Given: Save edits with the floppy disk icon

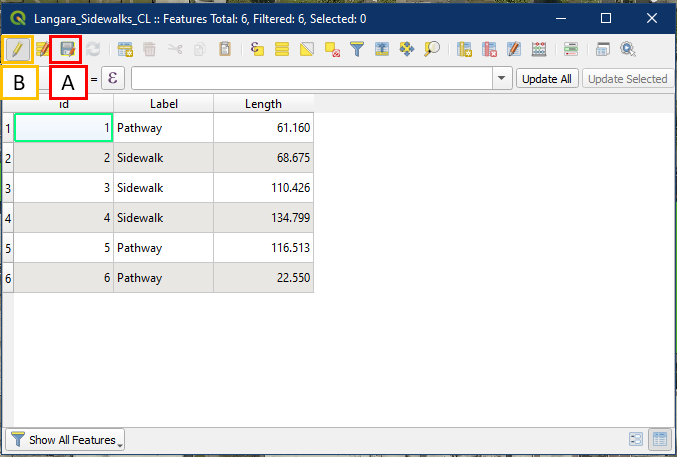Looking at the screenshot, I should coord(67,48).
